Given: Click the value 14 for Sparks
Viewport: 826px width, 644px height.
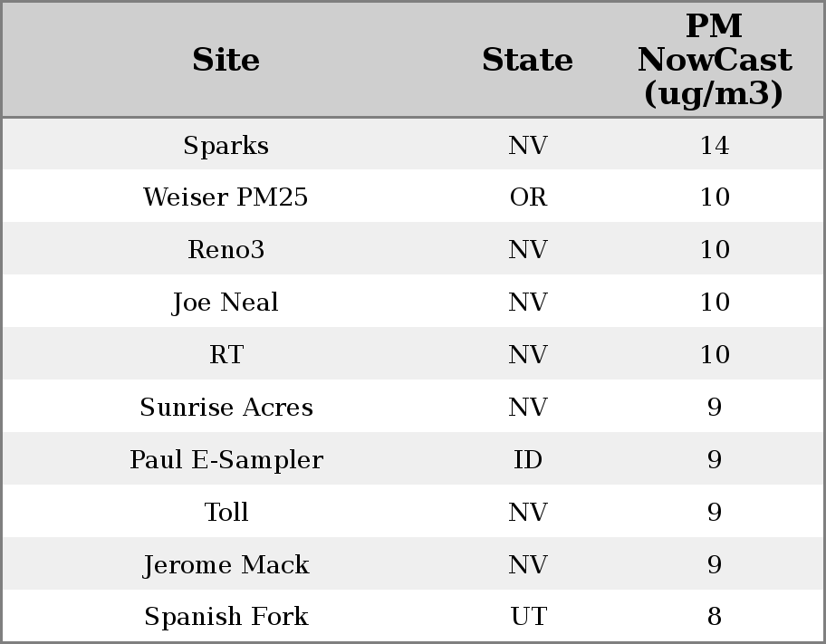Looking at the screenshot, I should tap(714, 145).
